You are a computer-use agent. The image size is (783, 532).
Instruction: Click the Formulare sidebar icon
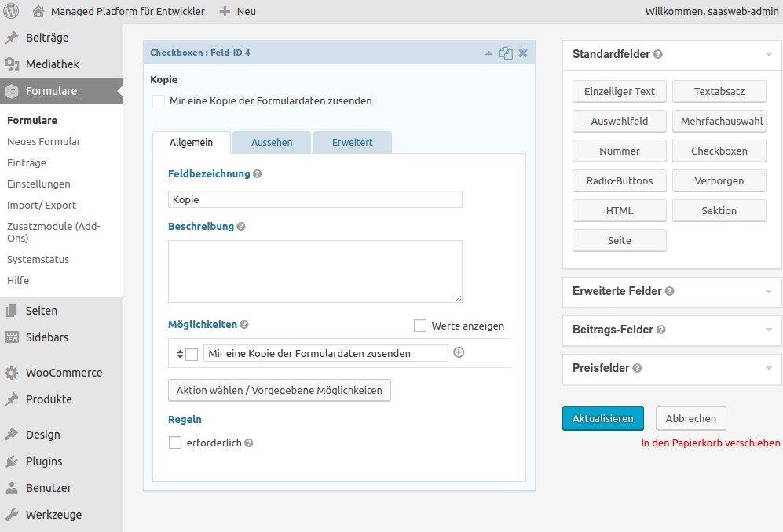click(x=12, y=91)
